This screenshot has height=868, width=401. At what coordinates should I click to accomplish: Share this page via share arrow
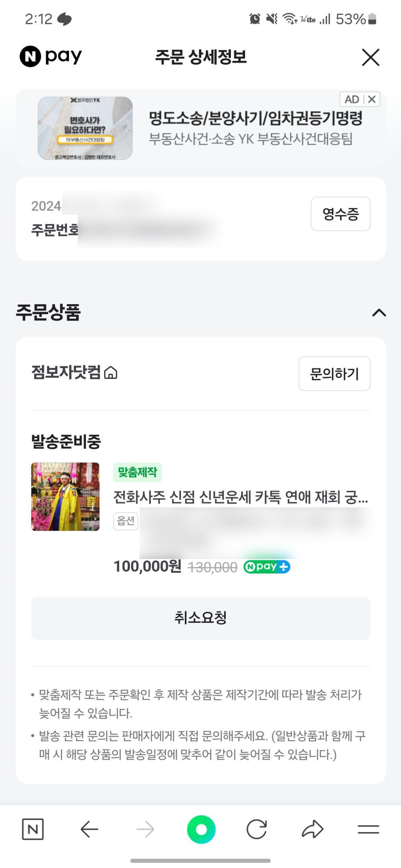312,829
